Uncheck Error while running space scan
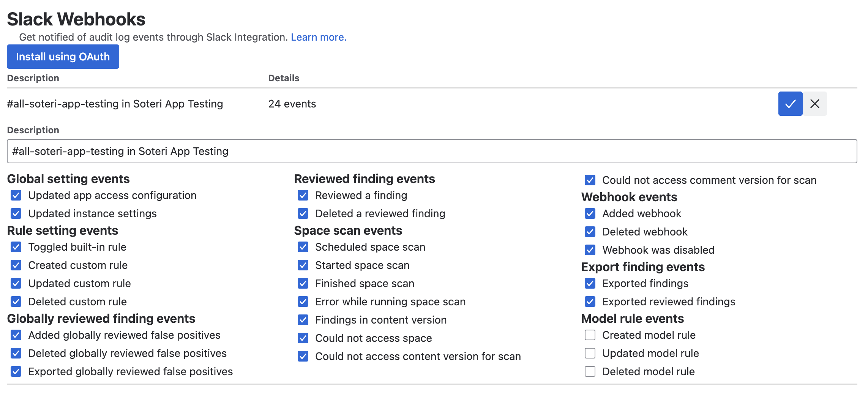Viewport: 868px width, 398px height. click(303, 302)
